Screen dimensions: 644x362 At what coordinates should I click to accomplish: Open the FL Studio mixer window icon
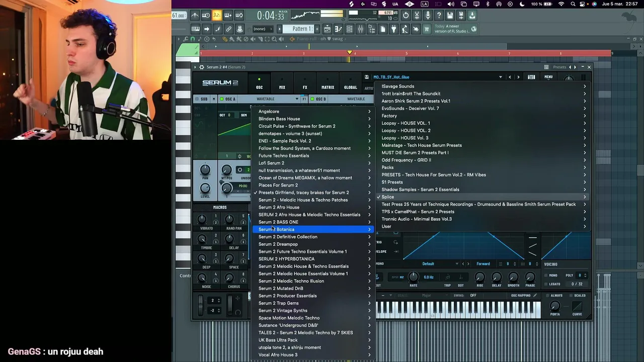tap(361, 29)
